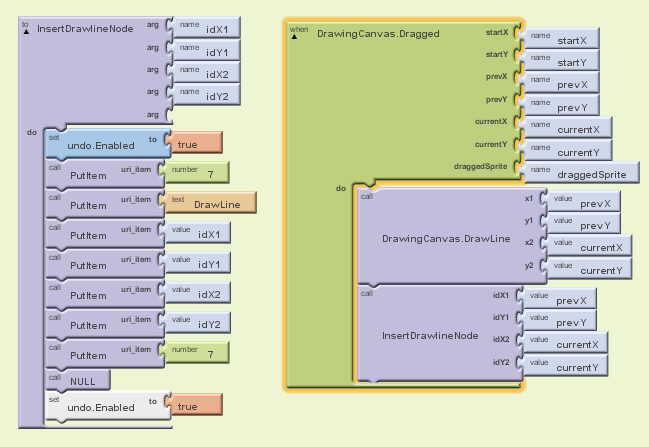Select the PutItem call holding DrawLine text
Screen dimensions: 649x447
(x=104, y=204)
